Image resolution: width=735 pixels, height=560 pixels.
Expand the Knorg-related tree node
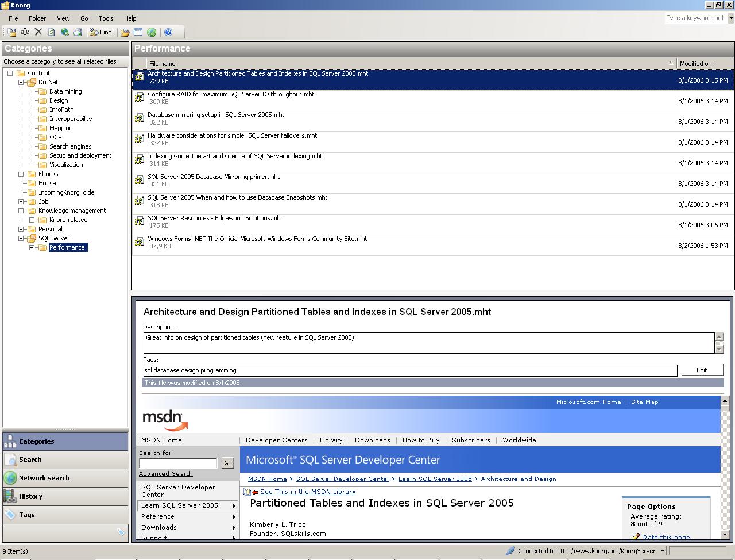click(32, 220)
